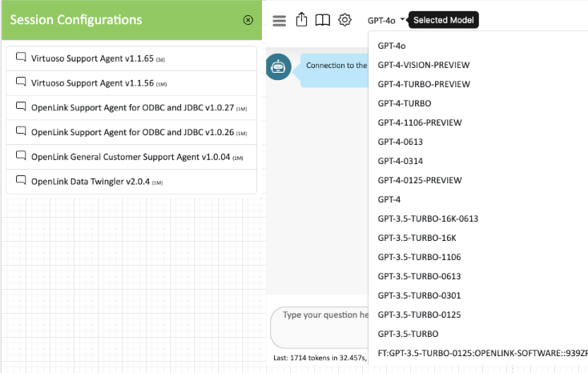
Task: Select GPT-4-0613 model
Action: 400,142
